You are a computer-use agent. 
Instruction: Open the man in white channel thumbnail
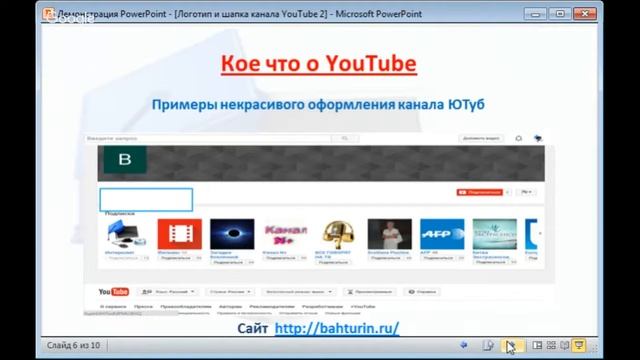coord(390,234)
